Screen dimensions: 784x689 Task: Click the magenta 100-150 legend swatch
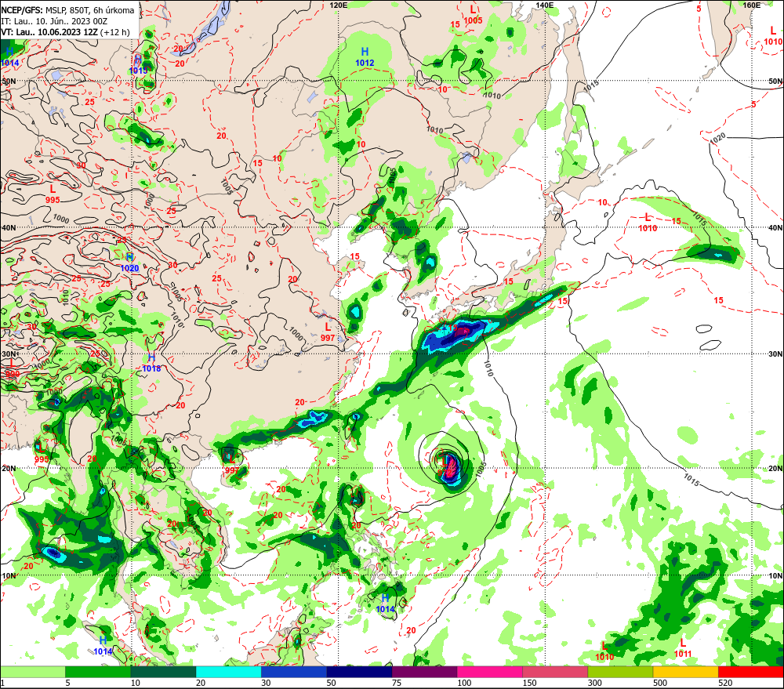(490, 672)
